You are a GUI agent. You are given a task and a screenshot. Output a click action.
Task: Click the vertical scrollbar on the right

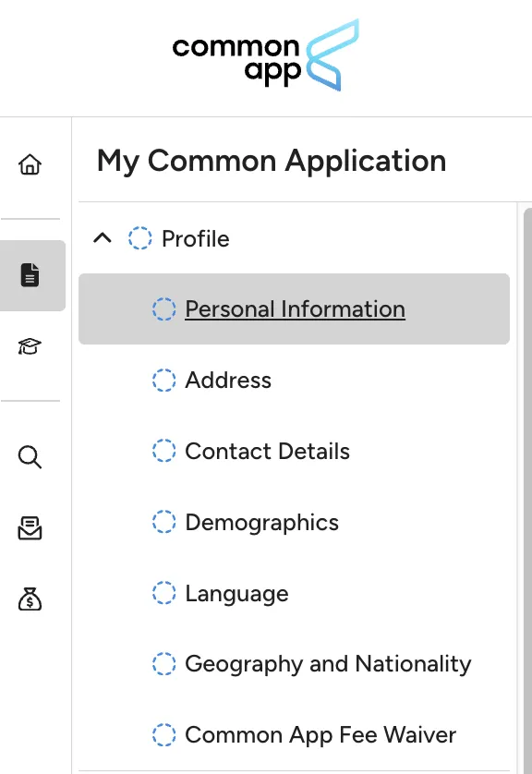[x=527, y=490]
